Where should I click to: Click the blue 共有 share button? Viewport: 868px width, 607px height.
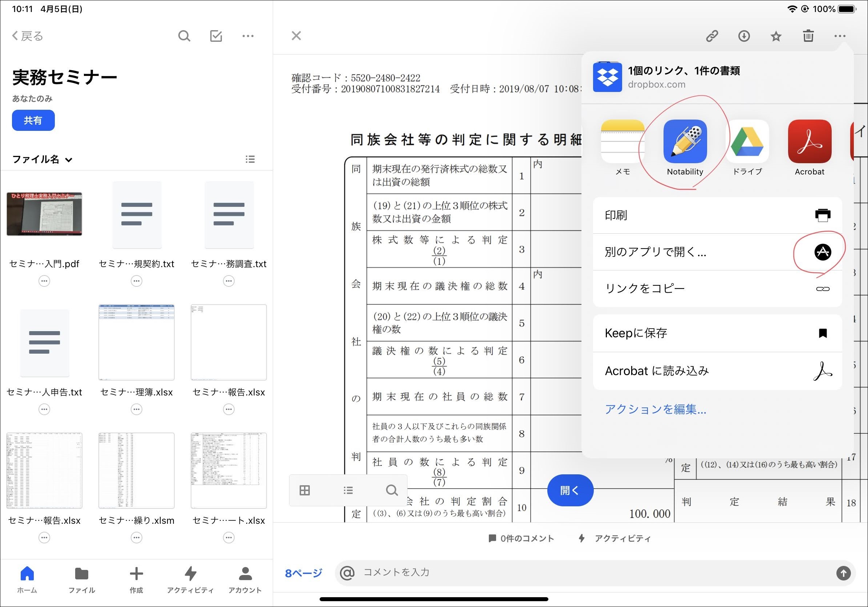[33, 120]
